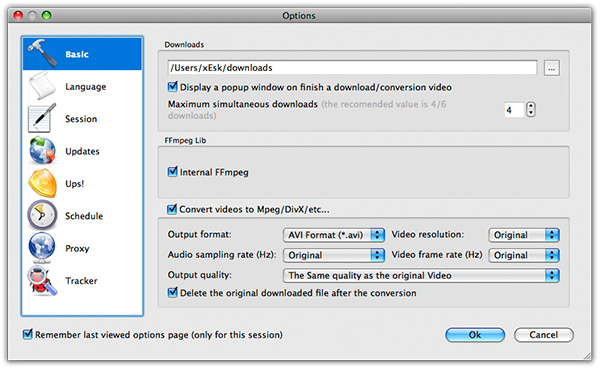Expand the Video resolution dropdown
600x369 pixels.
[524, 235]
